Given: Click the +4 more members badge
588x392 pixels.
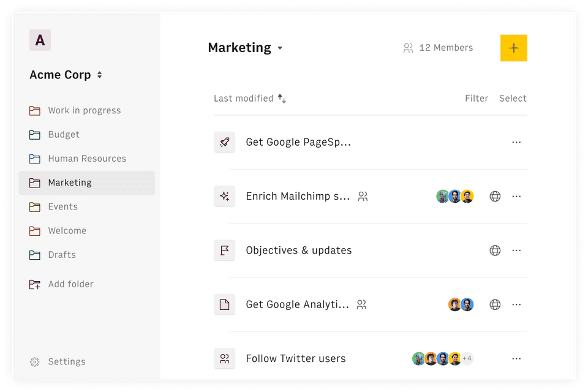Looking at the screenshot, I should 467,358.
